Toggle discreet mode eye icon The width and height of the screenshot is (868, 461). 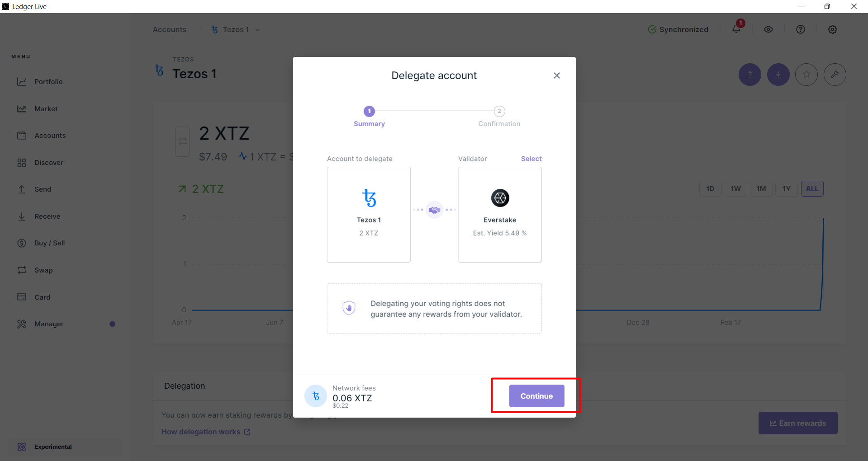[x=768, y=29]
